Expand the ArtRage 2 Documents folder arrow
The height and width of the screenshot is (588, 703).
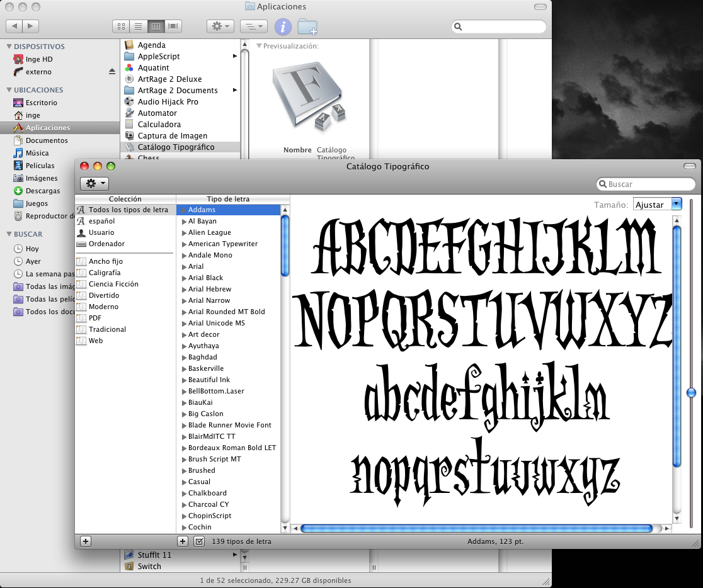pos(235,90)
